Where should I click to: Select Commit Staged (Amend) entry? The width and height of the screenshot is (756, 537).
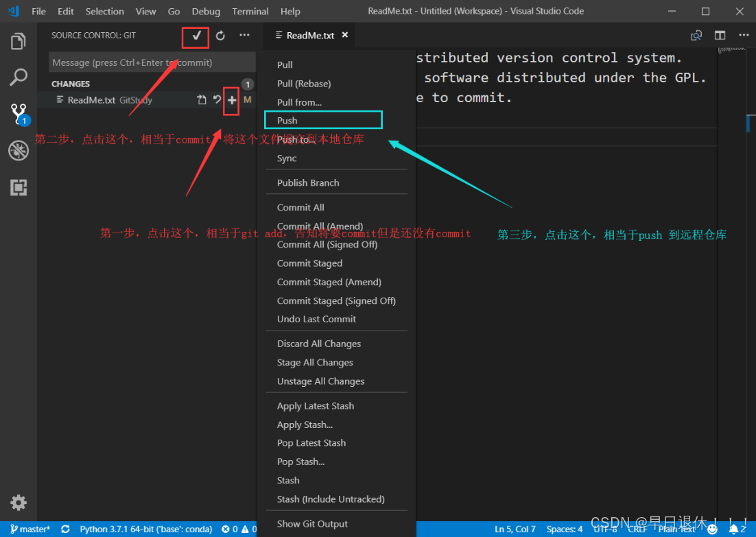(337, 282)
